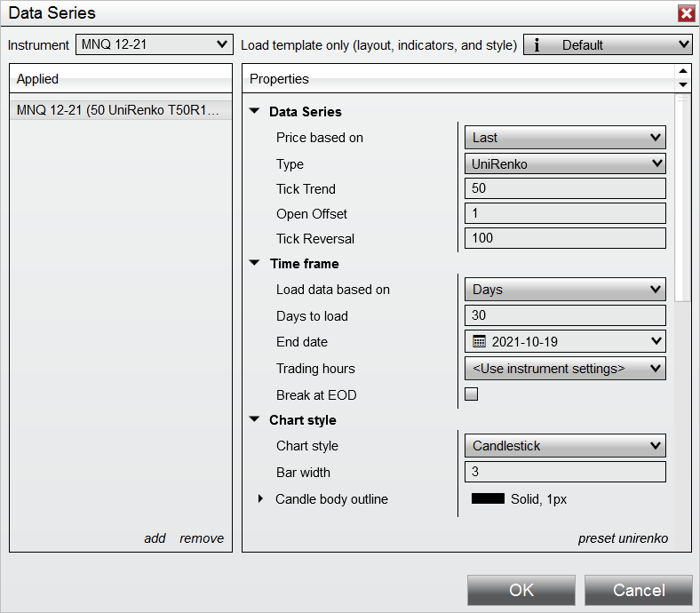
Task: Click the Open Offset field
Action: pos(565,213)
